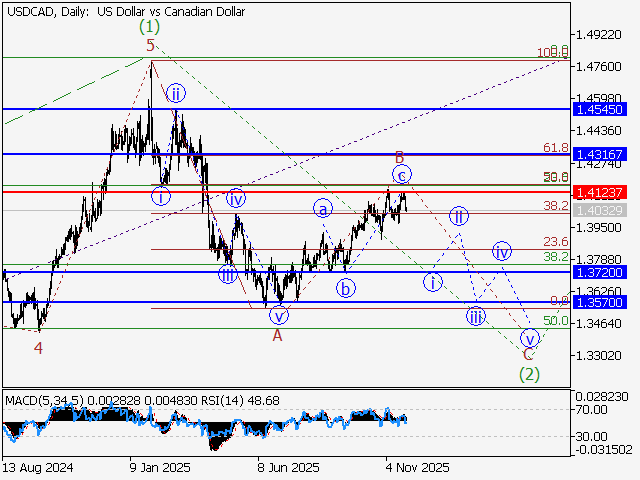Click the 1.37880 price axis value

click(x=598, y=259)
